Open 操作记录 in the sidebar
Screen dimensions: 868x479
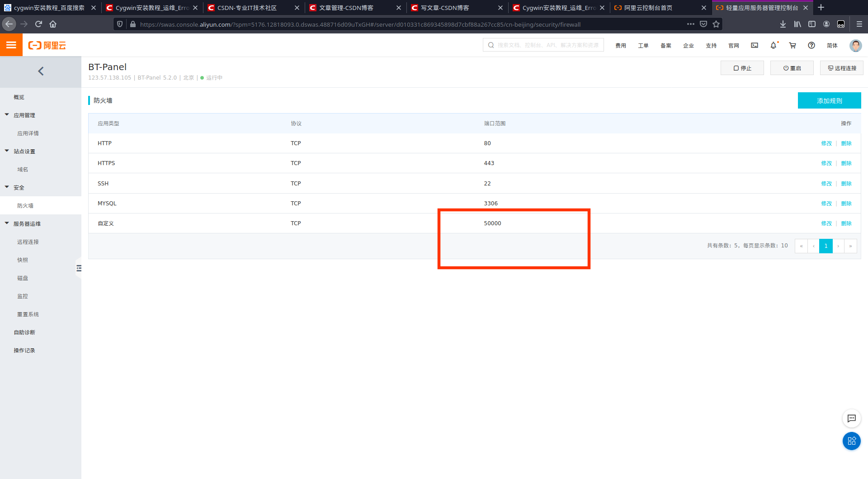coord(24,351)
